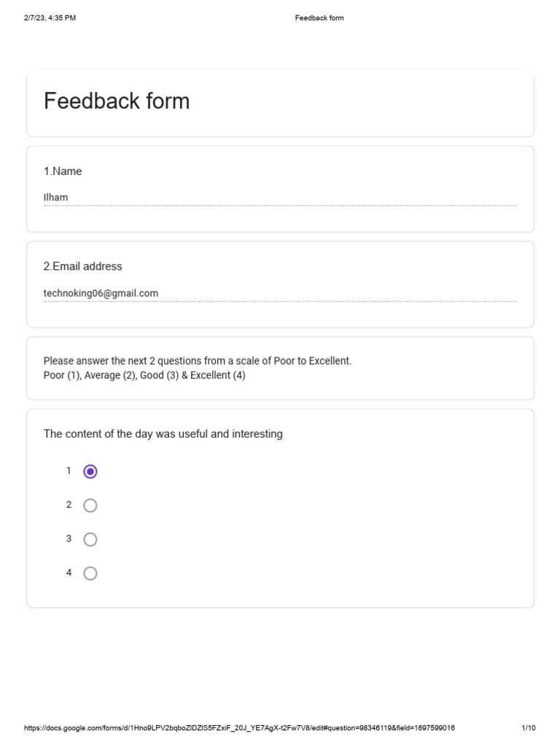Click the "1.Name" question label

[63, 171]
